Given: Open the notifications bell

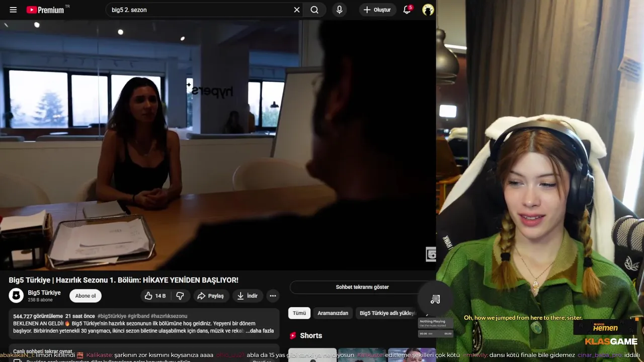Looking at the screenshot, I should tap(407, 10).
